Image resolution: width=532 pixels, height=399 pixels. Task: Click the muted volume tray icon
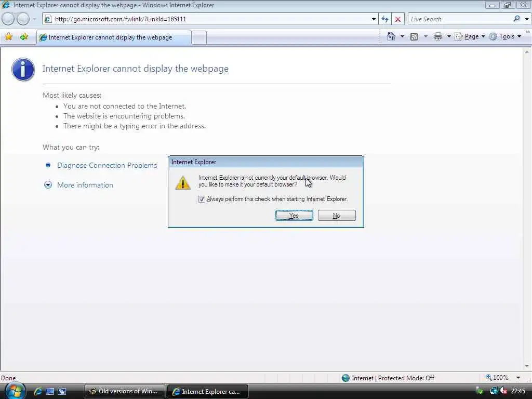click(x=503, y=391)
